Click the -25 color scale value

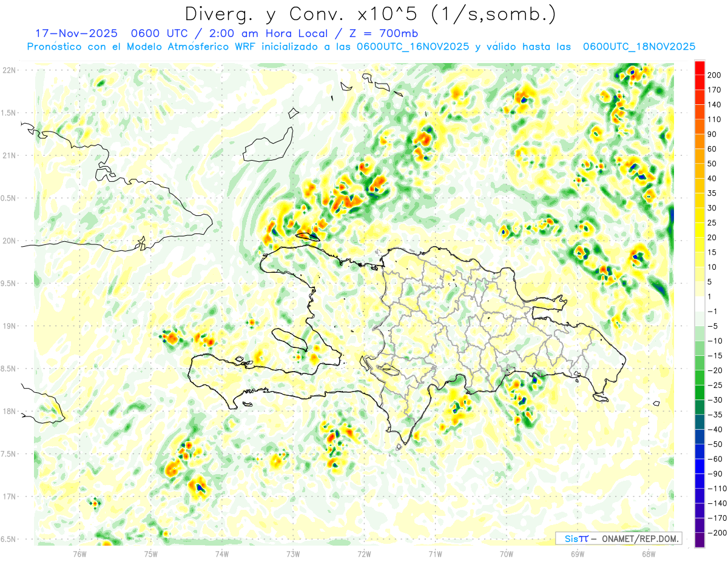[716, 385]
